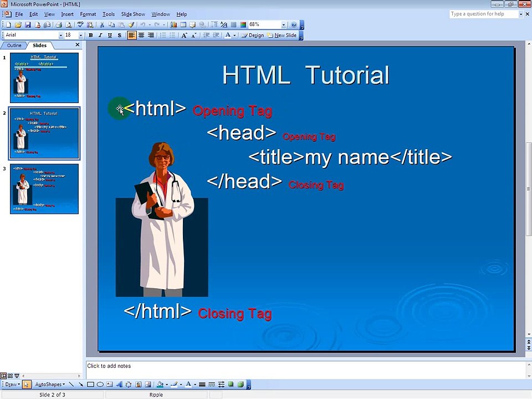Click the New Slide button
Screen dimensions: 532x399
(282, 35)
